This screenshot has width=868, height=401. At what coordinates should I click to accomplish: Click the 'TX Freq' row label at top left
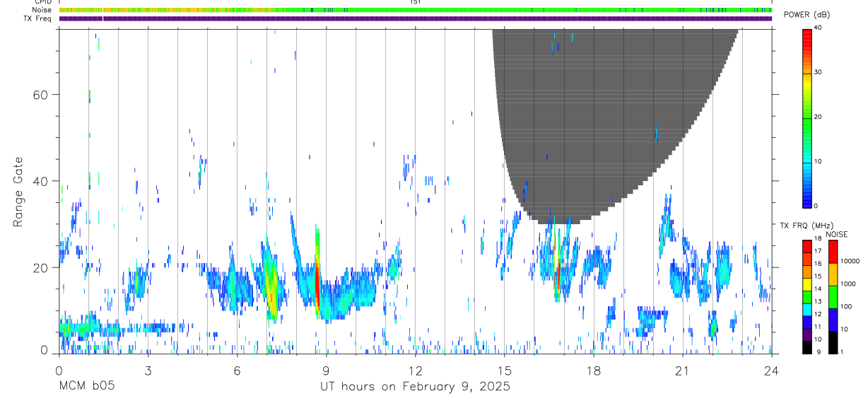click(39, 18)
